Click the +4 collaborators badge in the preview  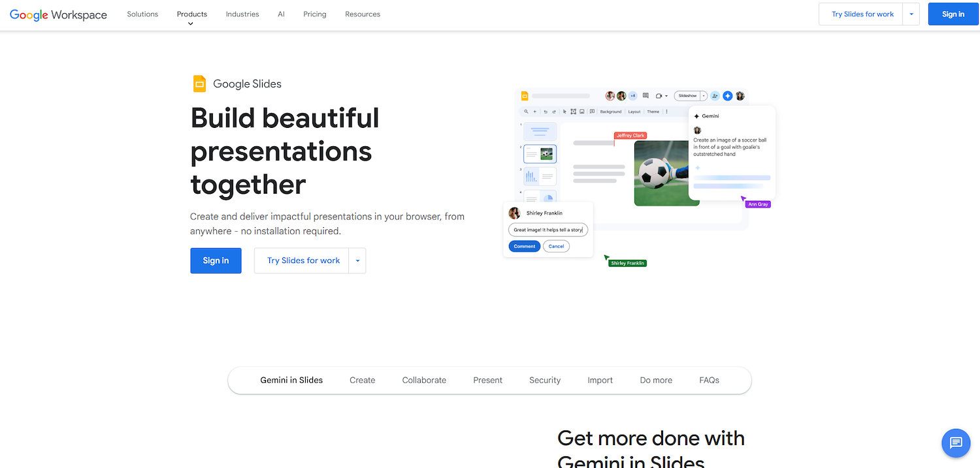[632, 96]
